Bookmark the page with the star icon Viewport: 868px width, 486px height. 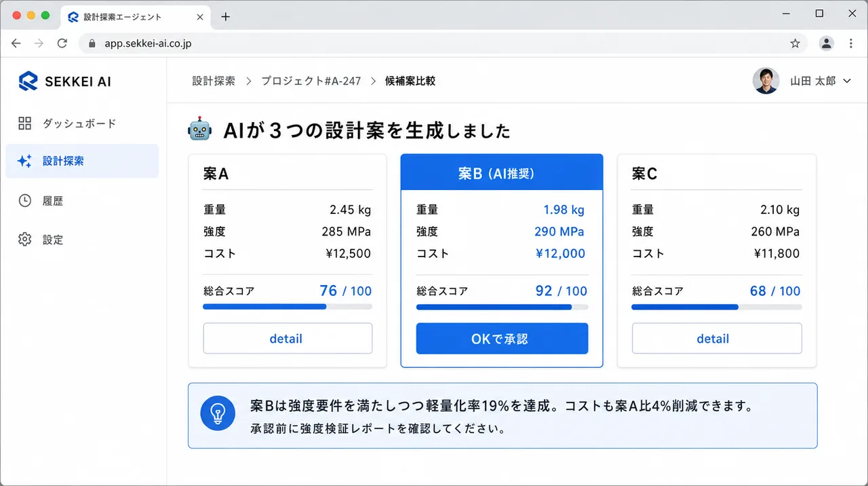pyautogui.click(x=795, y=43)
